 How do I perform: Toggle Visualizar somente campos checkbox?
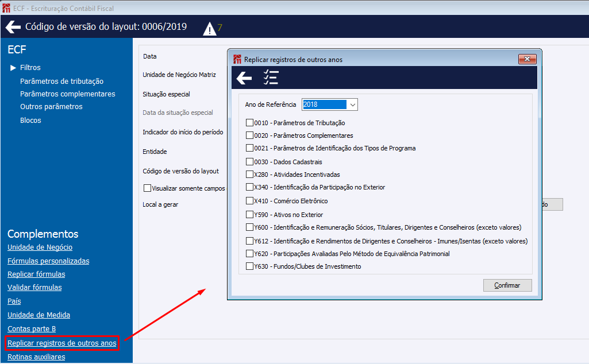pyautogui.click(x=147, y=188)
